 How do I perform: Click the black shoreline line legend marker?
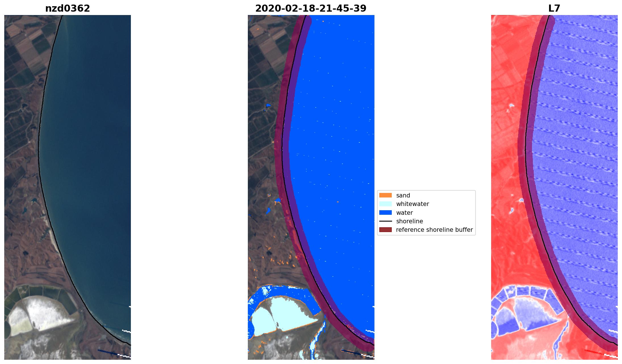click(x=385, y=221)
